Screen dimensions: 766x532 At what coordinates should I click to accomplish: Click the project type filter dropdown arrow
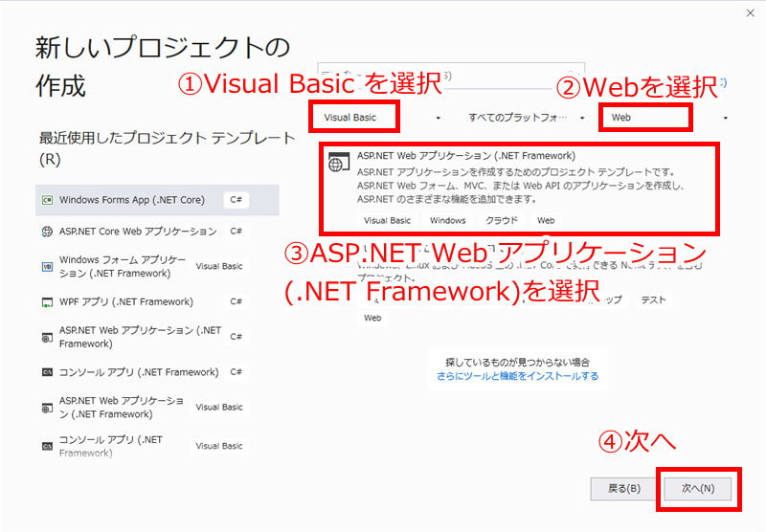pos(726,118)
